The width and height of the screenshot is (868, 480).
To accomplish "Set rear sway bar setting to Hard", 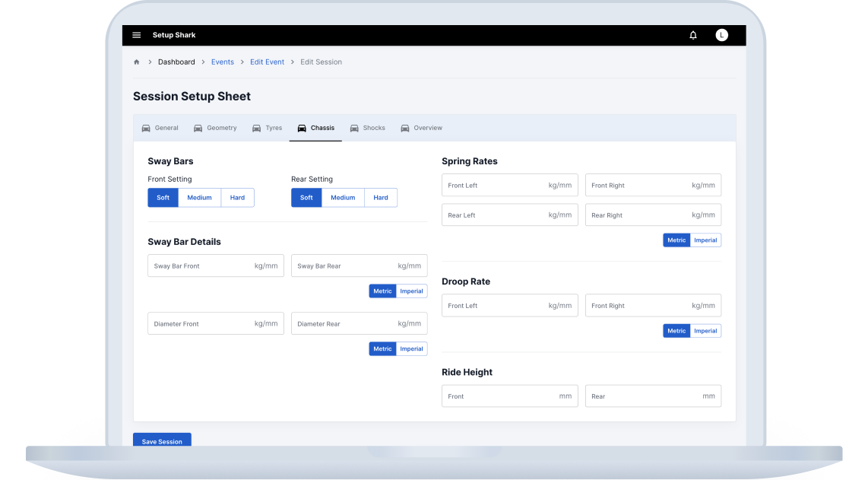I will 381,198.
